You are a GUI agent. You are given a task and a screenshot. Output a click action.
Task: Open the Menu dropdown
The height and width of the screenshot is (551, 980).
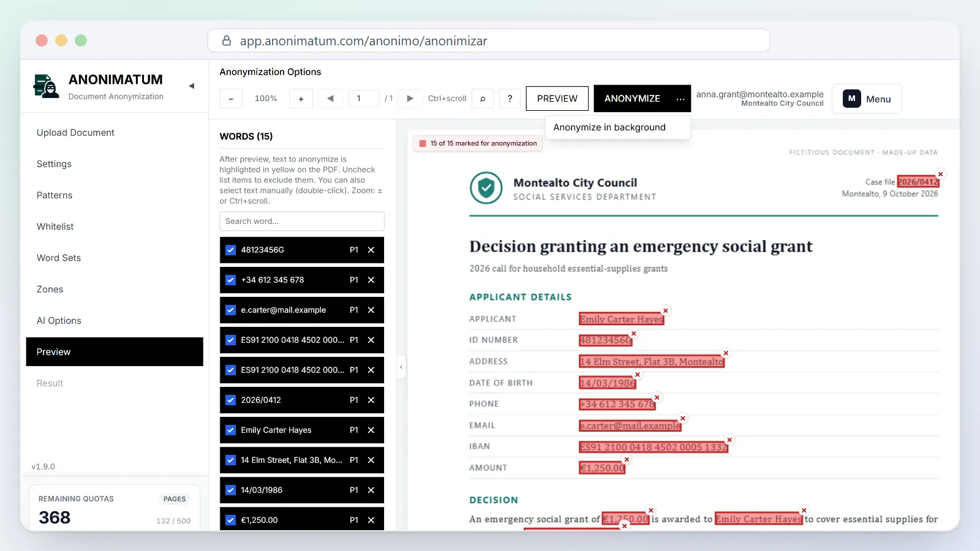(867, 99)
